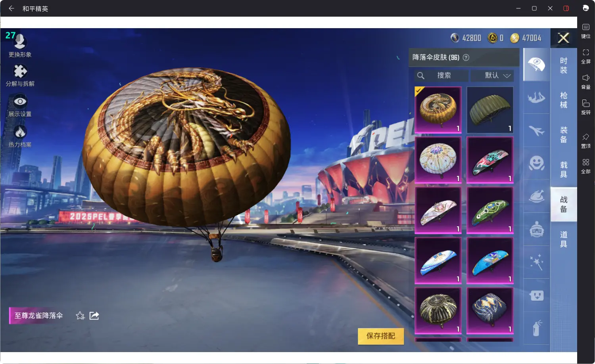Click the 搜索 search field
Screen dimensions: 595x364
pyautogui.click(x=441, y=75)
